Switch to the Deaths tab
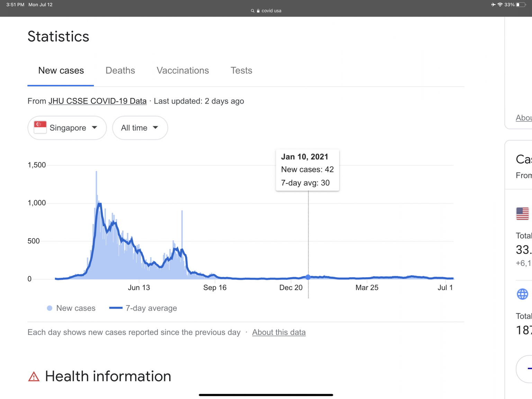 click(x=120, y=71)
